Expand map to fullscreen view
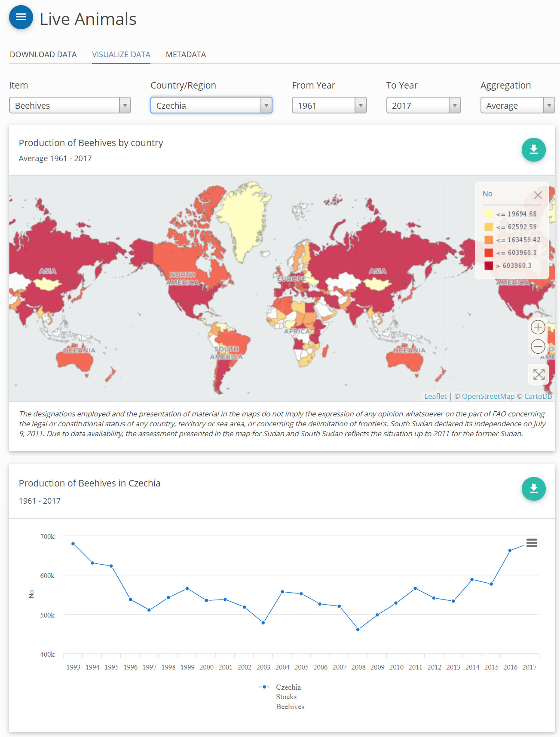This screenshot has width=560, height=737. pos(539,374)
